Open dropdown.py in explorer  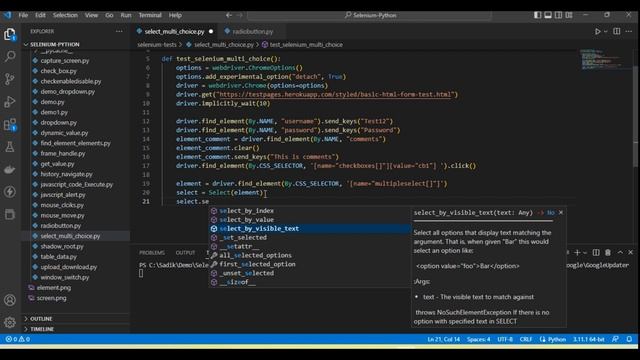58,122
